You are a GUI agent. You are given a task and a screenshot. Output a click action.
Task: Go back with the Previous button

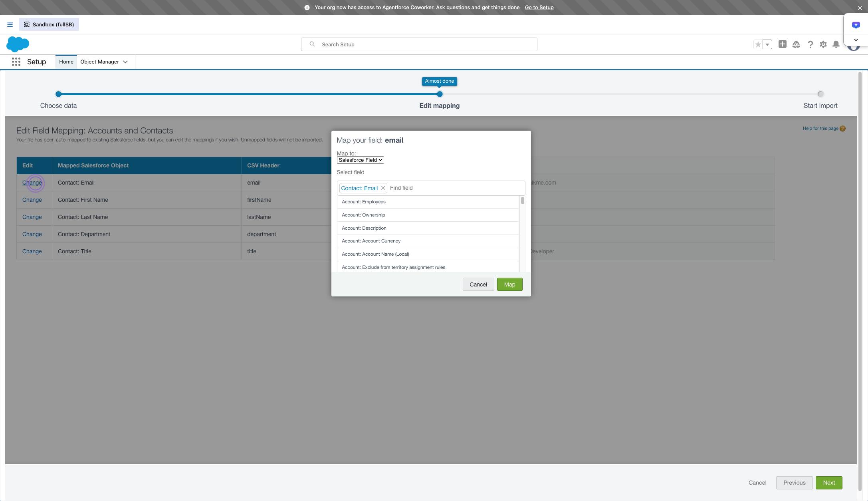click(x=794, y=483)
